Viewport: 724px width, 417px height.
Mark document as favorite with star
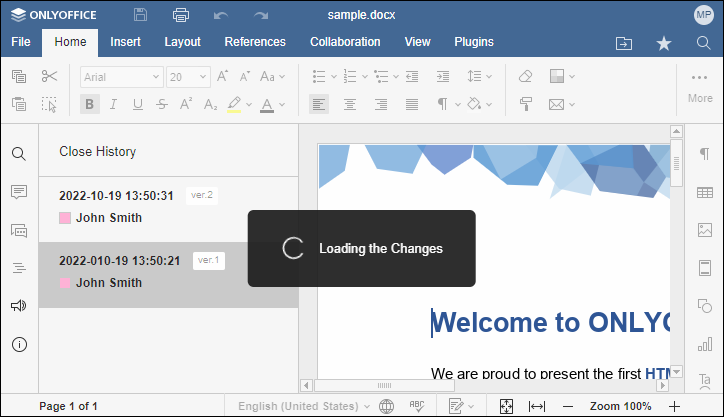pyautogui.click(x=664, y=43)
